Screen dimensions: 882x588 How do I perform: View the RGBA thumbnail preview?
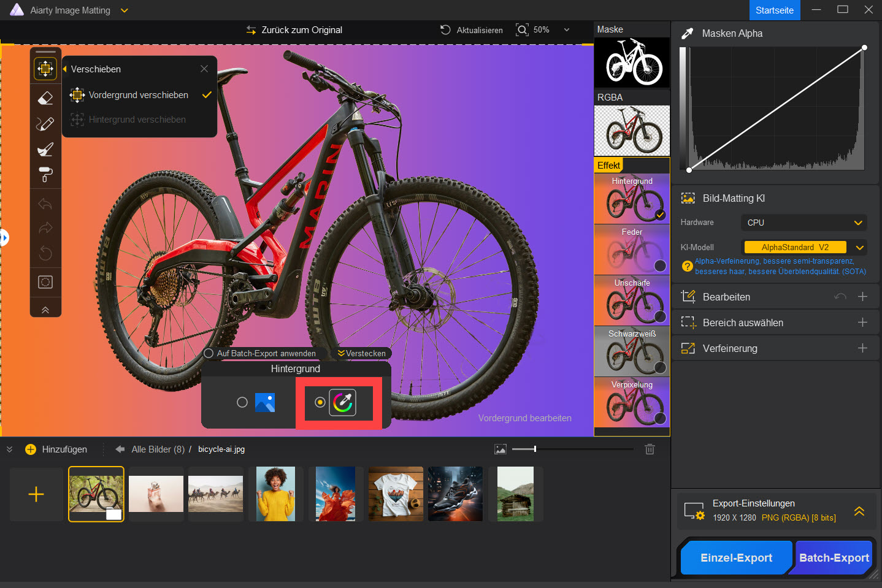632,131
